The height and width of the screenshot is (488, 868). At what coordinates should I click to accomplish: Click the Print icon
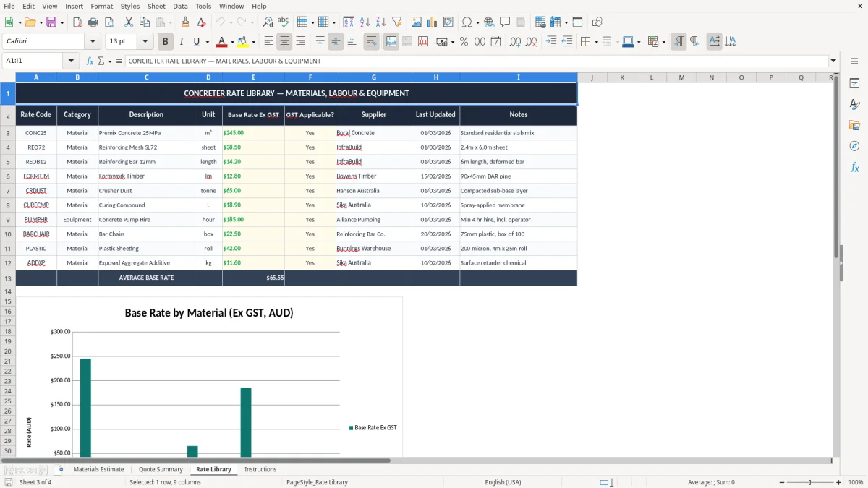tap(93, 22)
